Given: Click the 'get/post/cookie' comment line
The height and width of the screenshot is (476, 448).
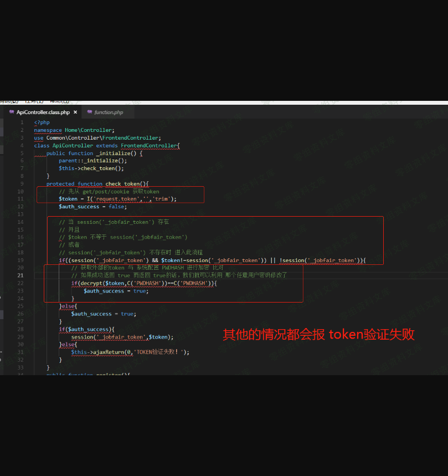Looking at the screenshot, I should coord(109,191).
